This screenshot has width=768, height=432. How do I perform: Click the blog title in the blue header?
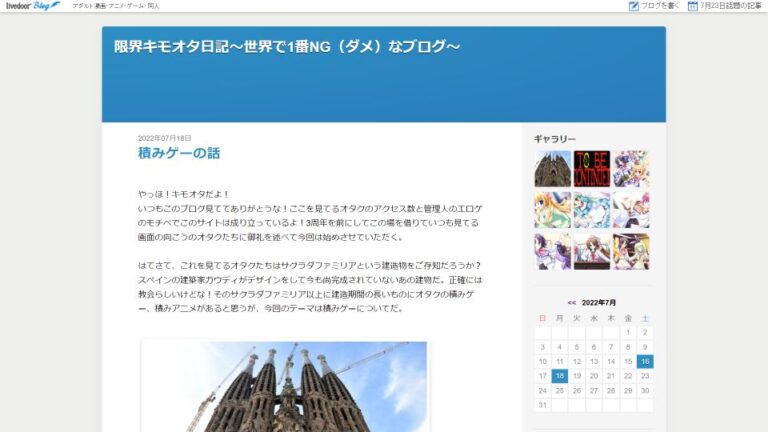tap(287, 46)
